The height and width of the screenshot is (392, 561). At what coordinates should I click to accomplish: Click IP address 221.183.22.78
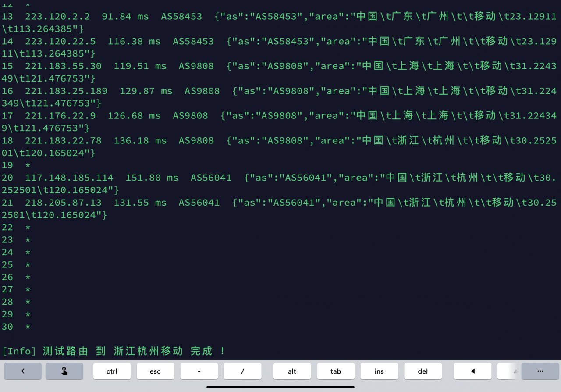pyautogui.click(x=63, y=140)
